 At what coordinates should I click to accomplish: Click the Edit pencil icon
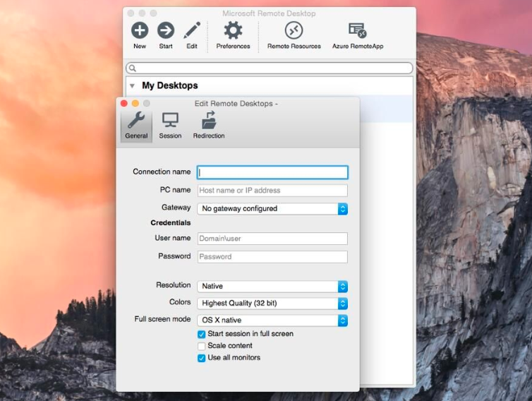pyautogui.click(x=192, y=30)
